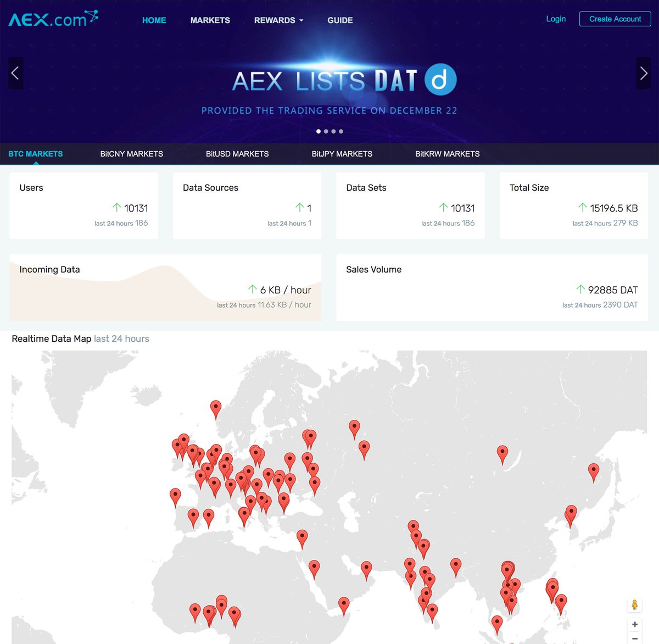Image resolution: width=659 pixels, height=644 pixels.
Task: Click the Users value 10131
Action: coord(136,208)
